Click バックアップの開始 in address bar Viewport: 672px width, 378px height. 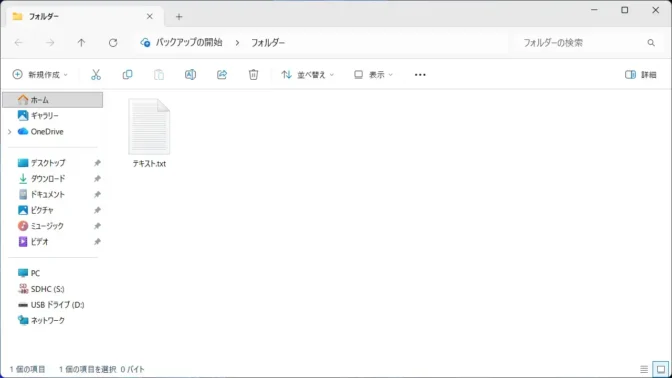click(x=189, y=42)
